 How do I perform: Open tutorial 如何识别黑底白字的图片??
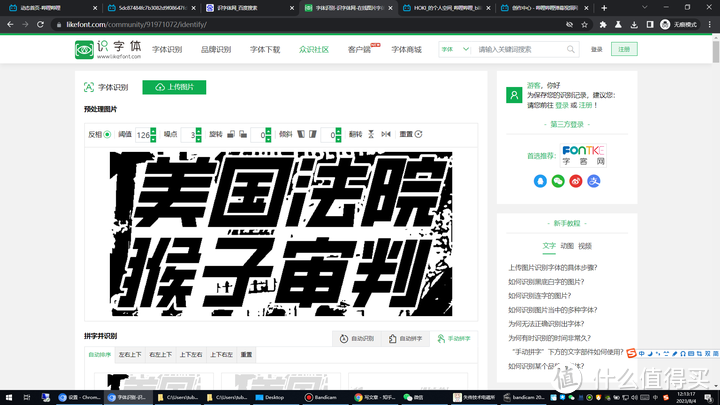click(x=546, y=282)
